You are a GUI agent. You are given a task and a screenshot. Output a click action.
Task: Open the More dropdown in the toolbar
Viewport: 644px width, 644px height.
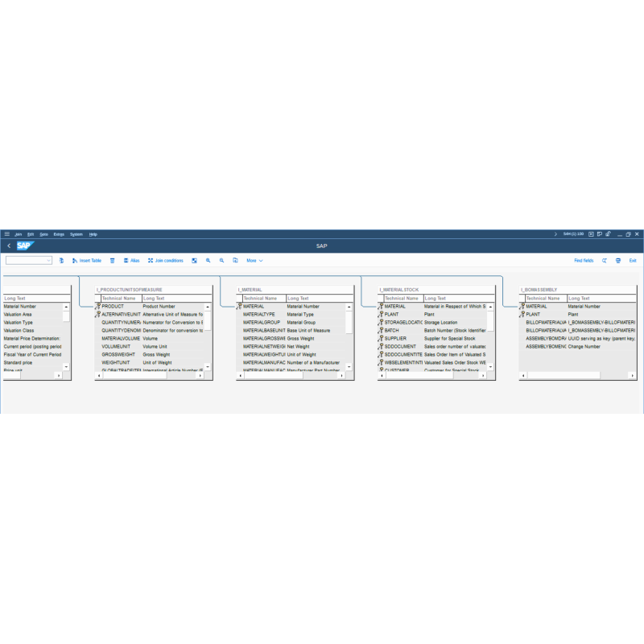coord(255,260)
